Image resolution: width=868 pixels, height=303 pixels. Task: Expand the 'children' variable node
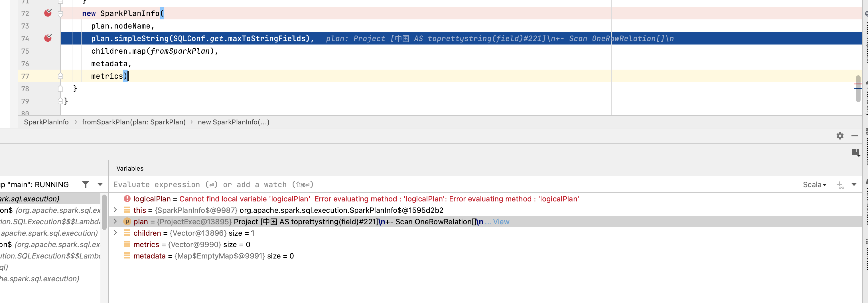(x=115, y=233)
